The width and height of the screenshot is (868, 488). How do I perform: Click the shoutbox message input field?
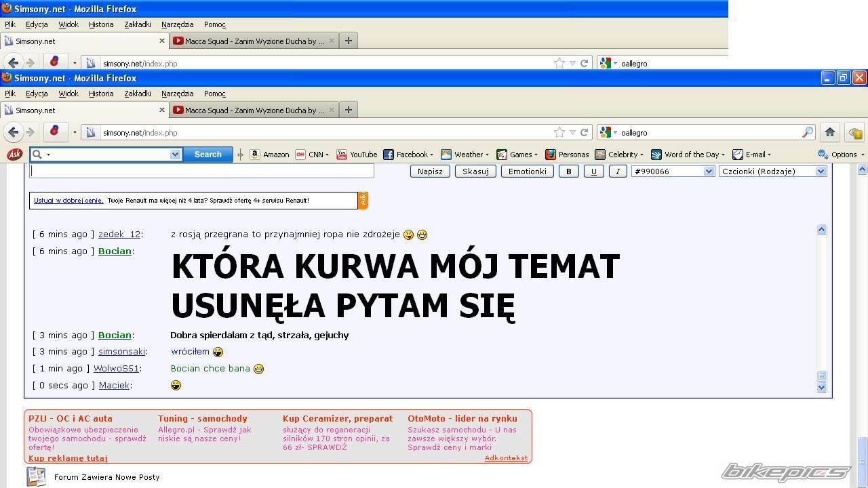coord(201,171)
